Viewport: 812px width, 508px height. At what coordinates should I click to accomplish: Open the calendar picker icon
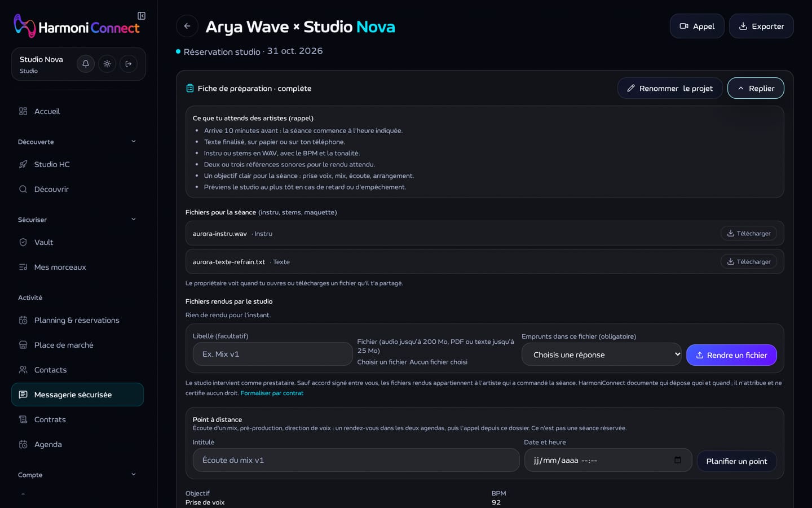678,460
